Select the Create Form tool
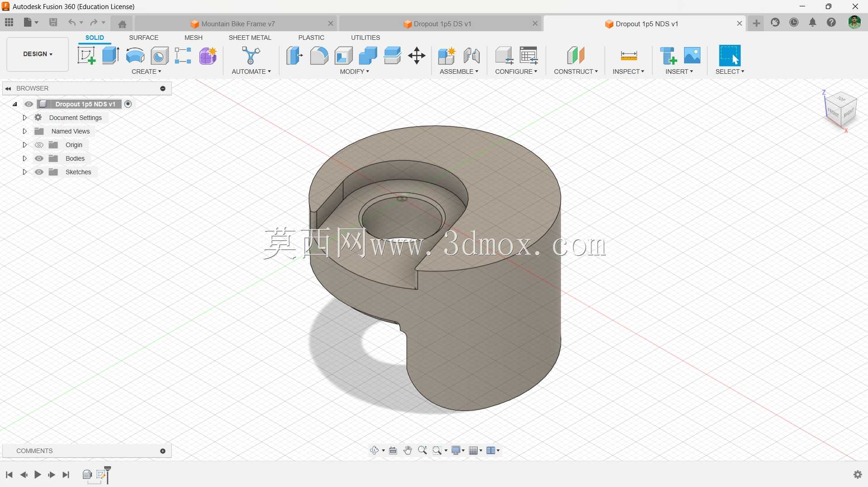The height and width of the screenshot is (487, 868). pos(208,56)
